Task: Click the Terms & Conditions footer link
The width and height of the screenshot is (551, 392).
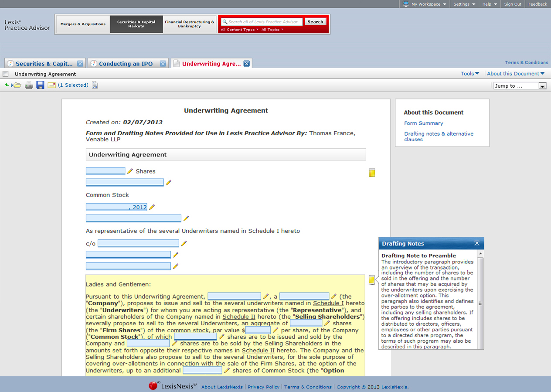Action: [308, 387]
